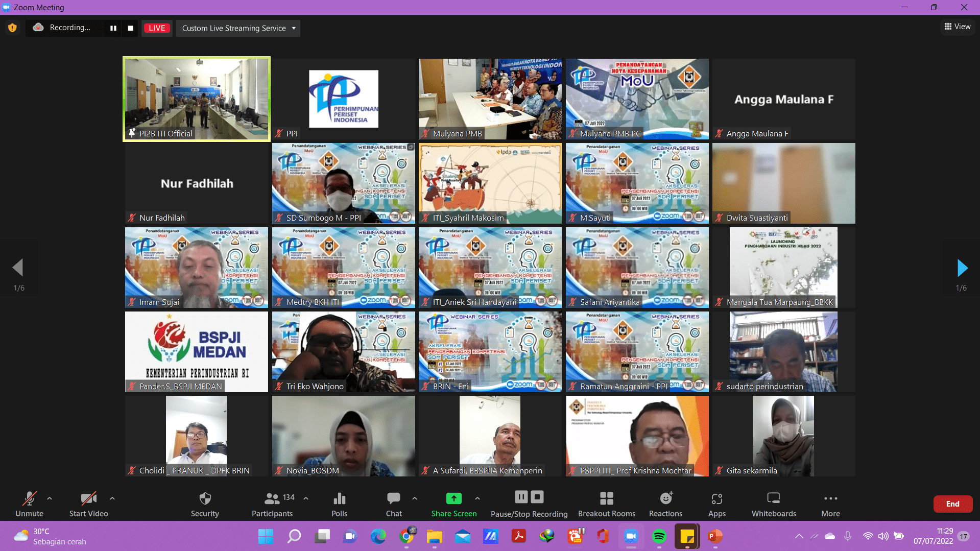Open the Polls panel
Viewport: 980px width, 551px height.
pyautogui.click(x=339, y=504)
